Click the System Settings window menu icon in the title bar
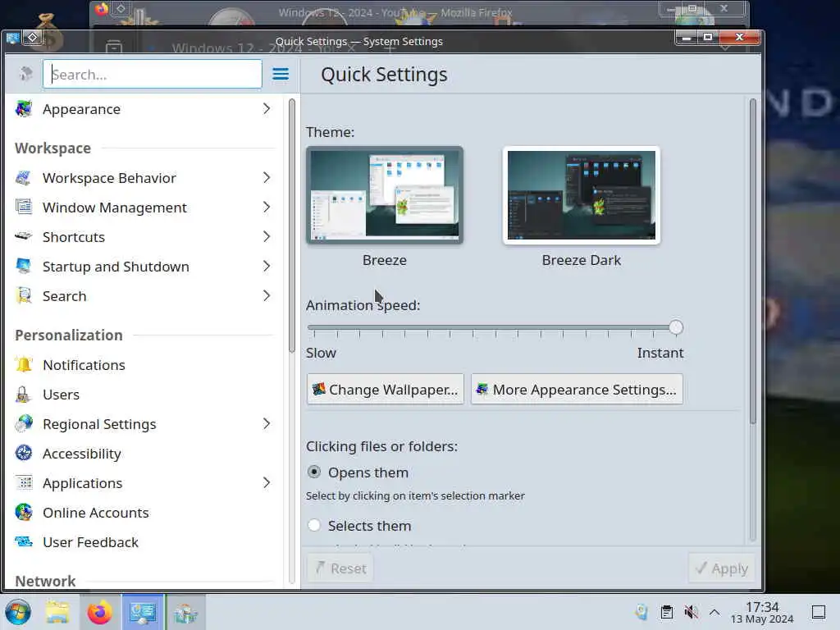 [x=12, y=38]
